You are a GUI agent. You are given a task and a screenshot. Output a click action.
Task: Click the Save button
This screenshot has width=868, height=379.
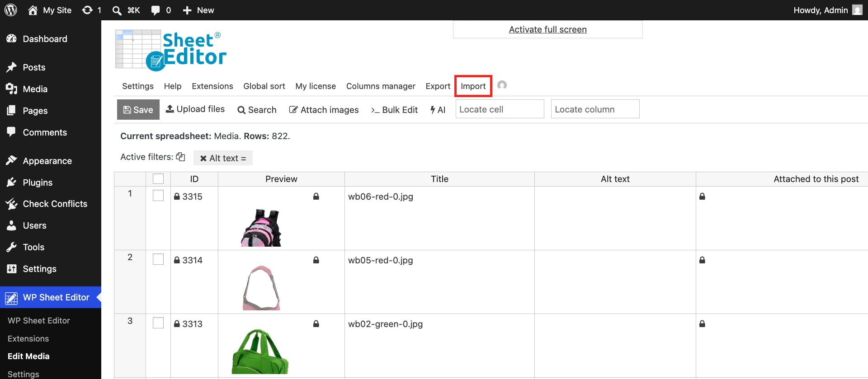tap(138, 110)
